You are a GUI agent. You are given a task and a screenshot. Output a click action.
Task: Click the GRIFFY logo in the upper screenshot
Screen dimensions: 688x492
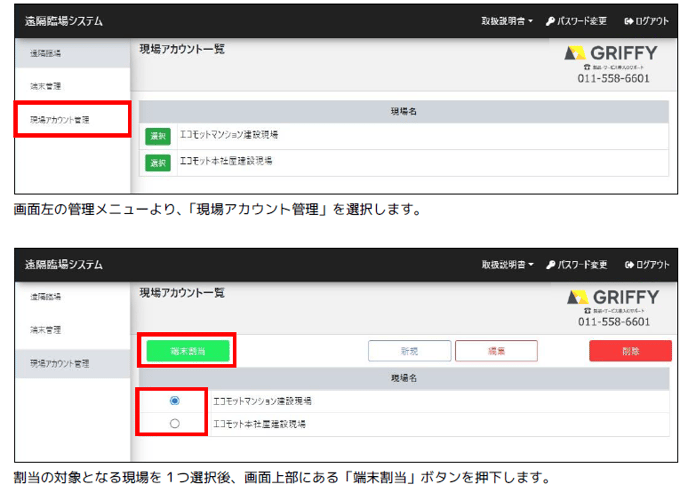click(x=612, y=53)
